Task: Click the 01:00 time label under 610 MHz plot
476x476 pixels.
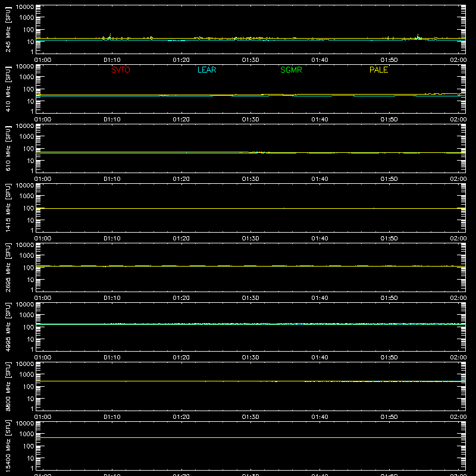Action: (43, 179)
